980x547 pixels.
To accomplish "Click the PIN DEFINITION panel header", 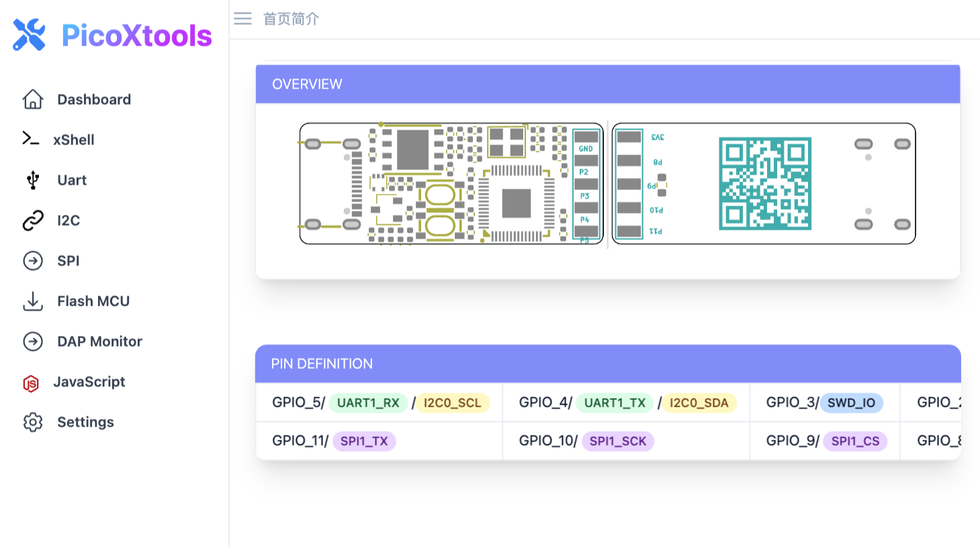I will coord(608,364).
